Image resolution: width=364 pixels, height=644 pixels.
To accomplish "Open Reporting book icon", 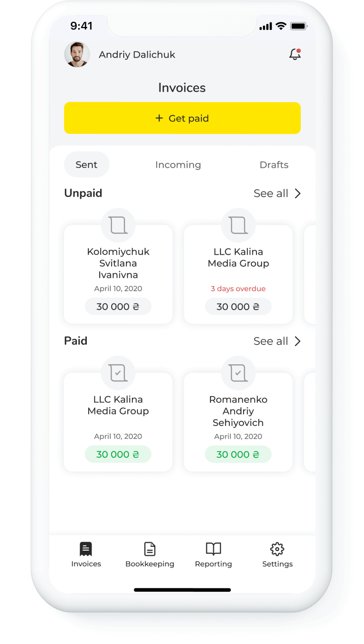I will coord(213,549).
